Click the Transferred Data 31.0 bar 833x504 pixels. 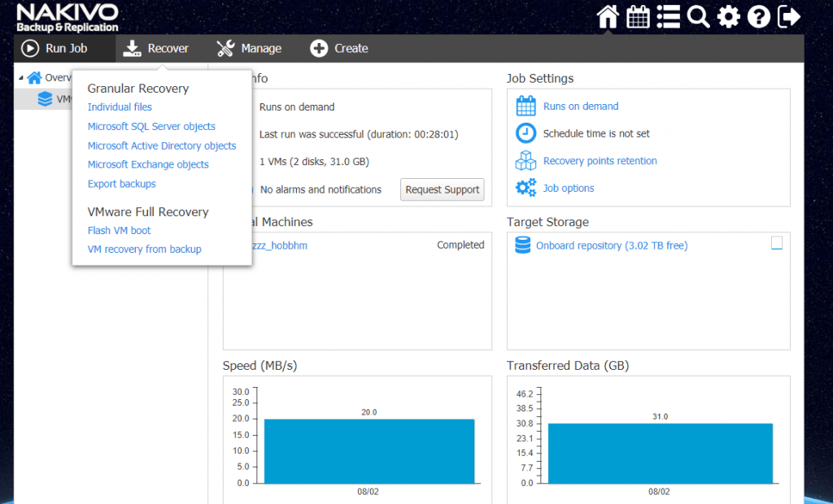click(661, 454)
